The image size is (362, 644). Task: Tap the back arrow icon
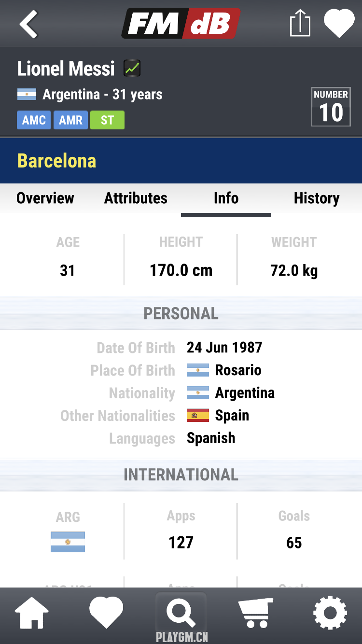(x=28, y=24)
